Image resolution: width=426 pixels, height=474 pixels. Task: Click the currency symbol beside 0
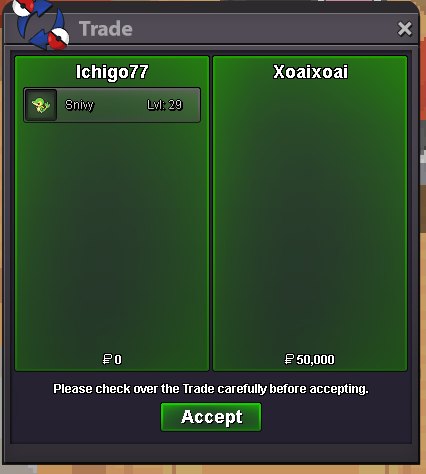[107, 359]
